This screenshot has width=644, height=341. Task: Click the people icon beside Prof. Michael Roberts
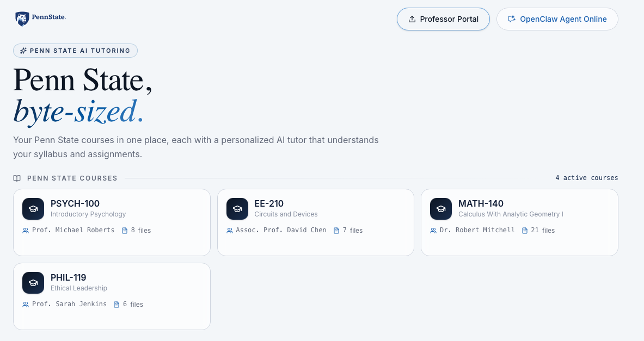[26, 231]
